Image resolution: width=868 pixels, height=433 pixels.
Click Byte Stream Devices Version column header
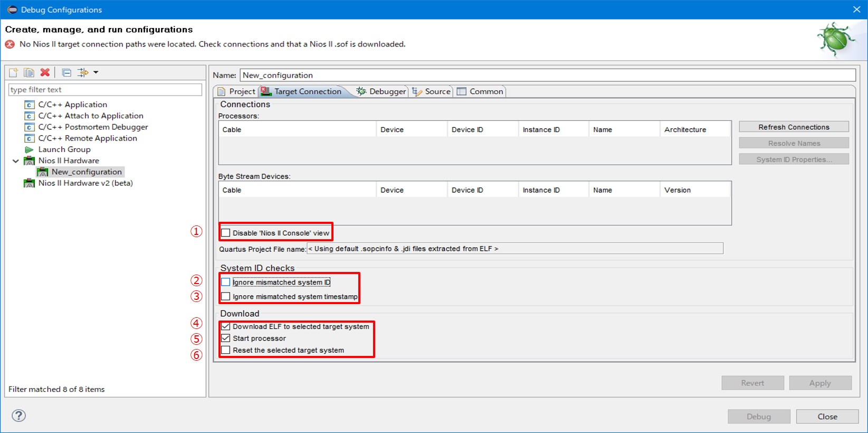[x=695, y=190]
